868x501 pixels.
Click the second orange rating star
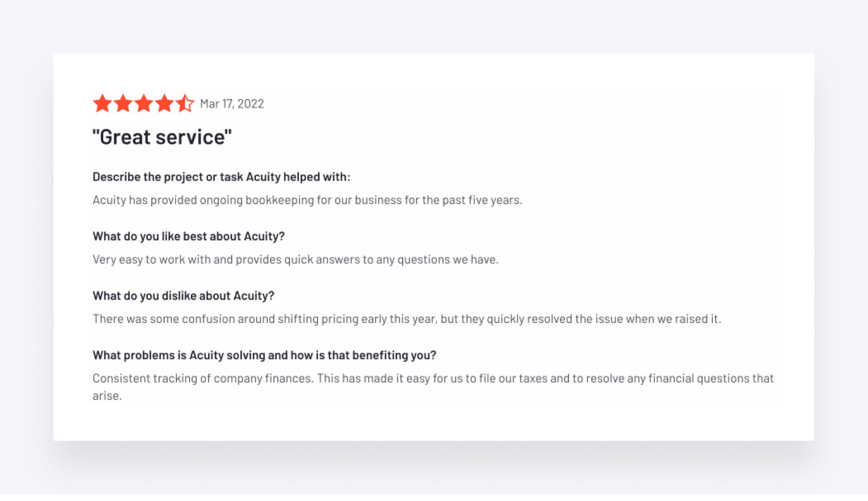[123, 104]
